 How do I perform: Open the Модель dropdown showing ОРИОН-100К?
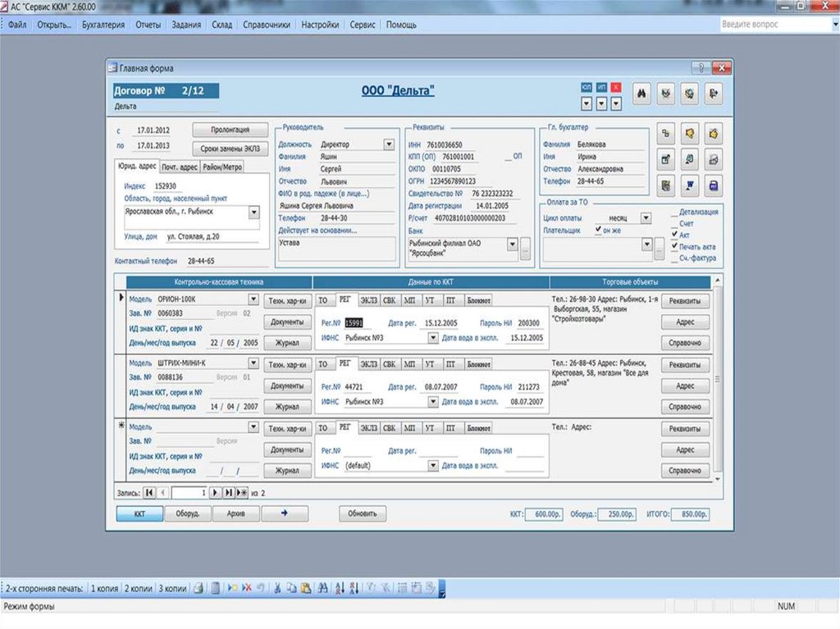click(253, 300)
